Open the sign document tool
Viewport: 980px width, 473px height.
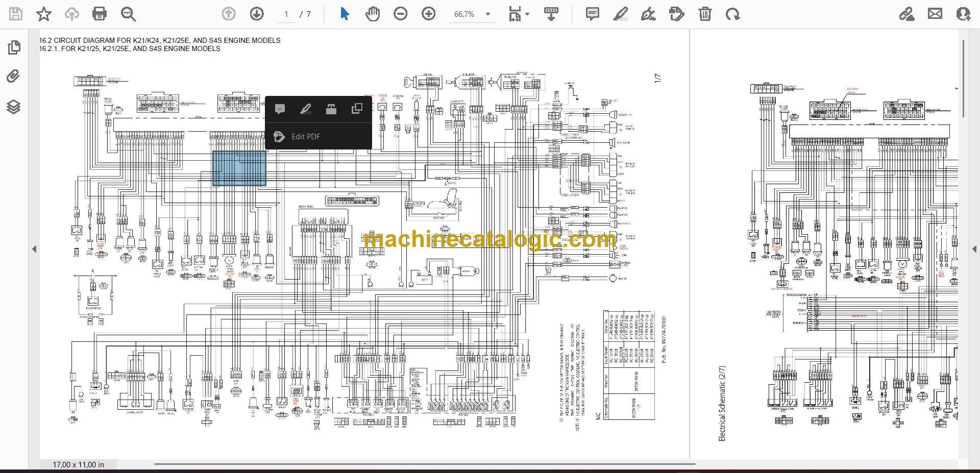point(648,14)
